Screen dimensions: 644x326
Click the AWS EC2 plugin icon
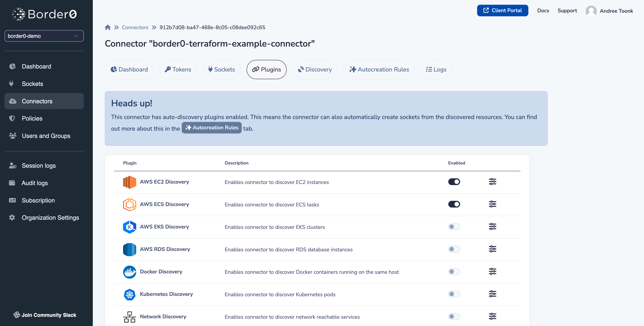(x=129, y=182)
